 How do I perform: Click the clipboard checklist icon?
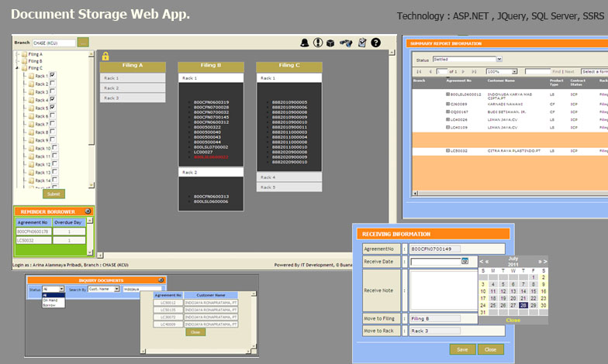click(362, 43)
